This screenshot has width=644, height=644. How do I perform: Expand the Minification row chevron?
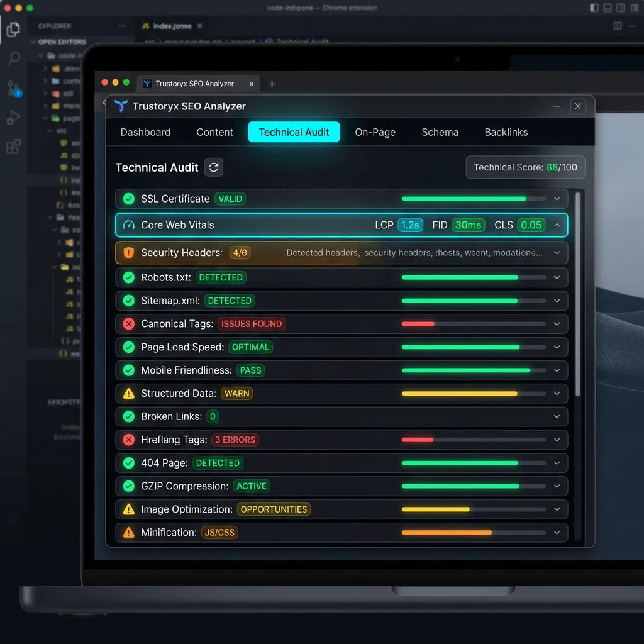pyautogui.click(x=557, y=532)
